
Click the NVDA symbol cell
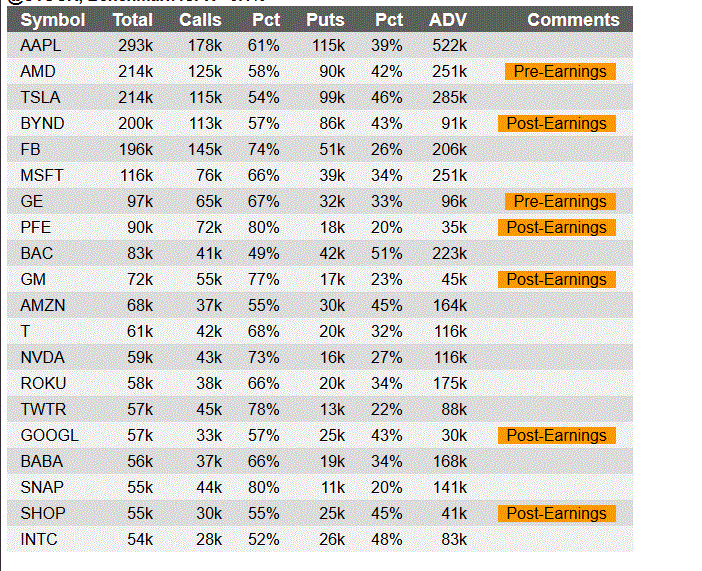(x=43, y=357)
